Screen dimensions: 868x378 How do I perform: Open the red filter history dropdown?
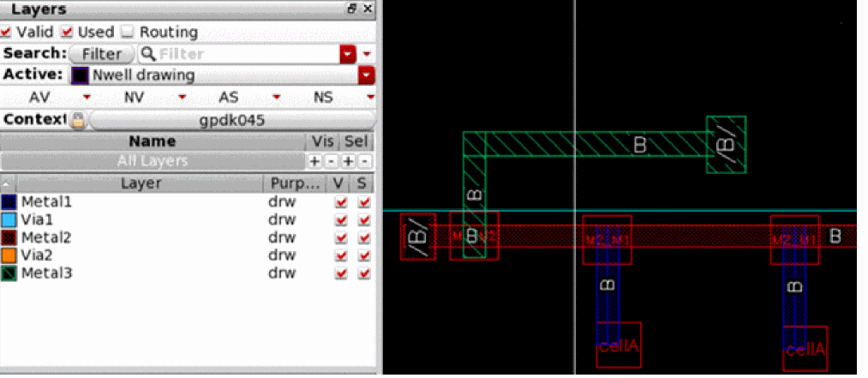[348, 54]
